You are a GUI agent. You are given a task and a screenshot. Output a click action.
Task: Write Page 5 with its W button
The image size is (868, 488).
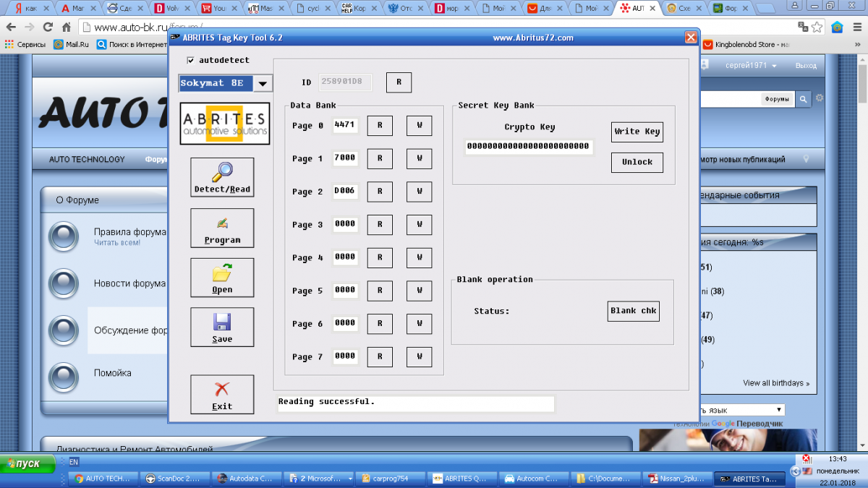tap(419, 291)
